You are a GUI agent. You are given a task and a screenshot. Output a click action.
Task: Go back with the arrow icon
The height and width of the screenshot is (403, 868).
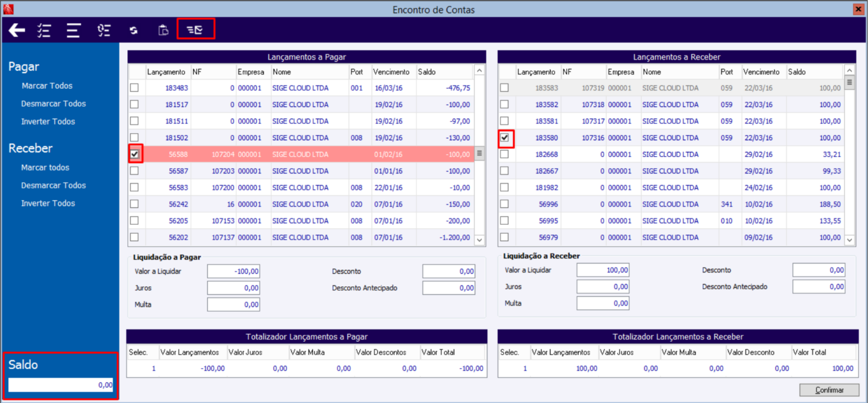coord(17,30)
